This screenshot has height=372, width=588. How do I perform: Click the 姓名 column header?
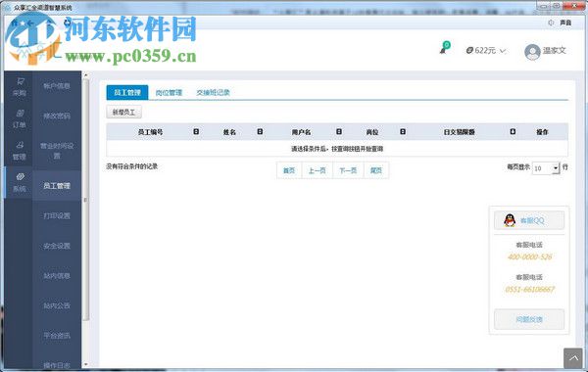[229, 132]
